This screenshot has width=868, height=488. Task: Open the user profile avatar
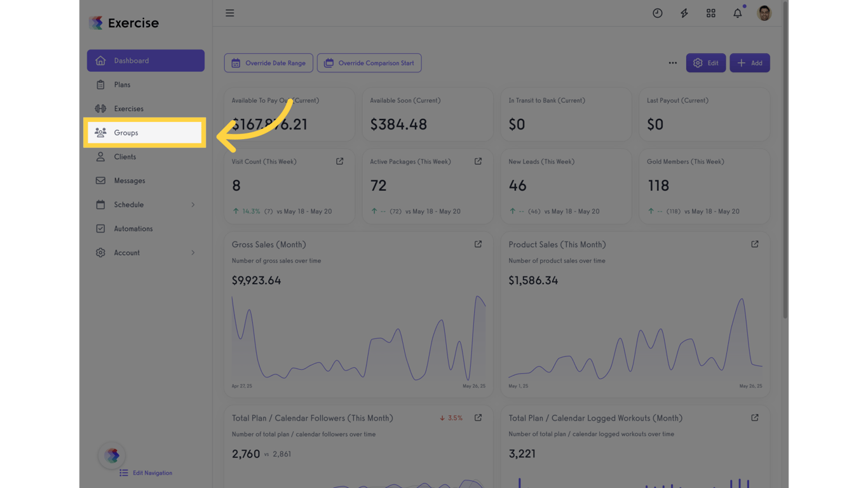click(x=764, y=13)
